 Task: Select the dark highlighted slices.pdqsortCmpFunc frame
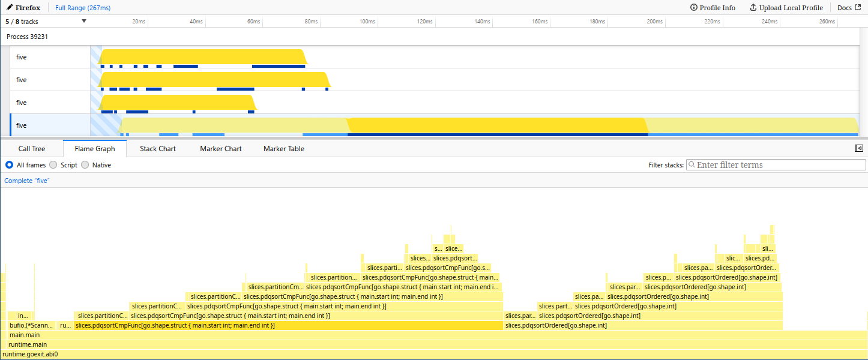click(x=288, y=325)
